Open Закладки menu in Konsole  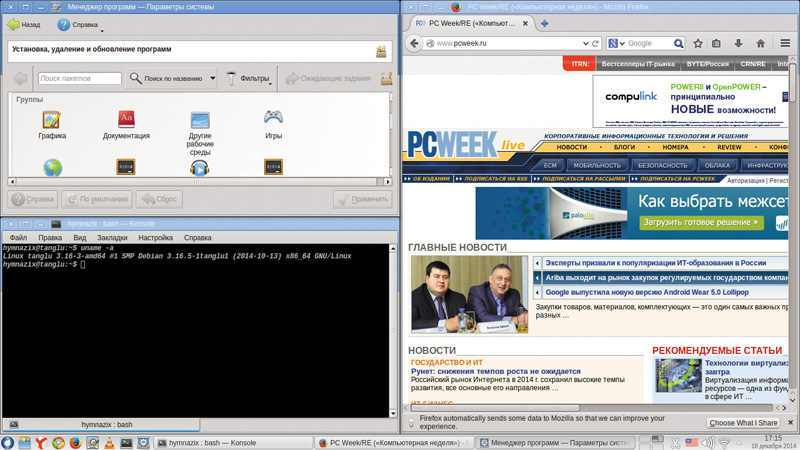[x=112, y=238]
